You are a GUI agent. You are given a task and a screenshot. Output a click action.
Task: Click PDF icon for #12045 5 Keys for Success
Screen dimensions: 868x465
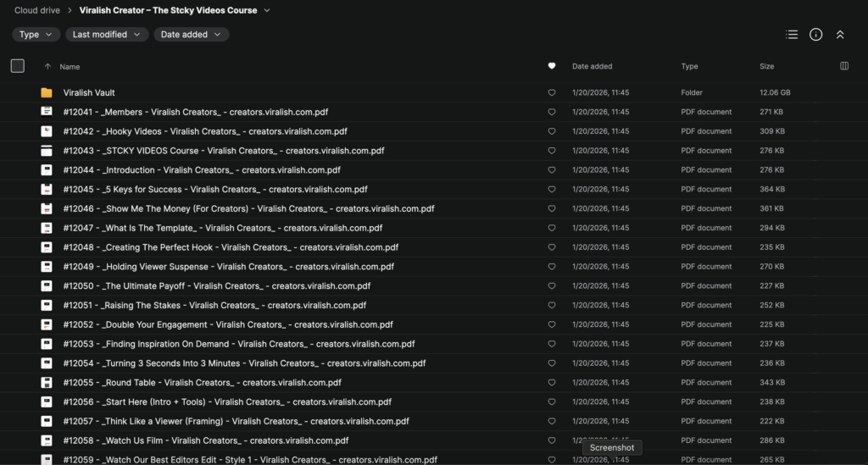(47, 189)
